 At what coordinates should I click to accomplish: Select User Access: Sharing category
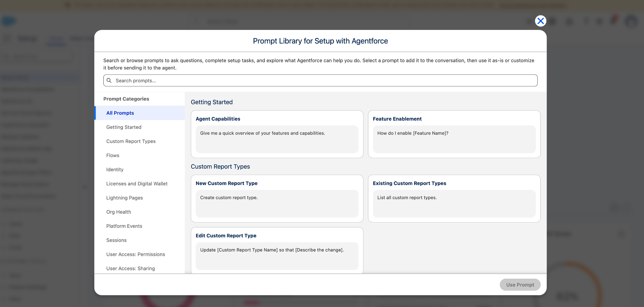(x=140, y=268)
